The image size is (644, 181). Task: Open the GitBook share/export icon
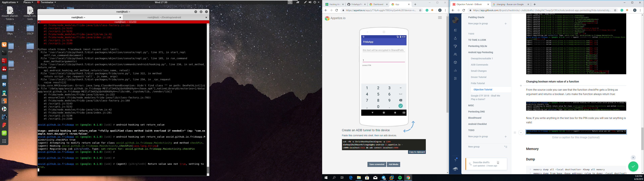click(455, 38)
